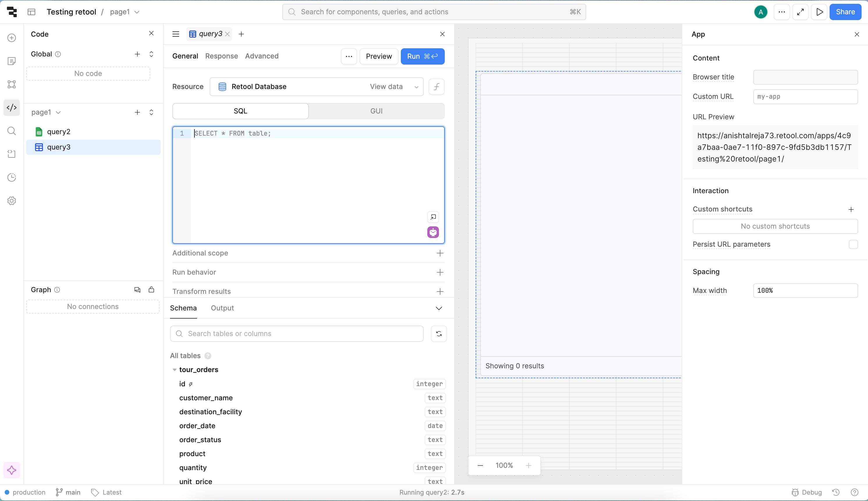
Task: Toggle Persist URL parameters checkbox
Action: coord(853,244)
